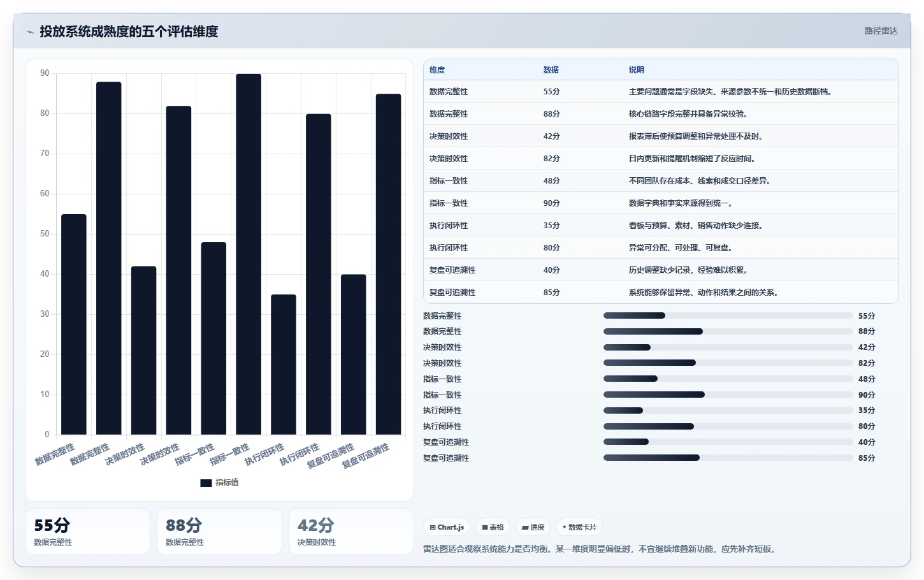Screen dimensions: 924x580
Task: Click table text 历史调整缺少记录，经验难以积累。
Action: pyautogui.click(x=688, y=270)
